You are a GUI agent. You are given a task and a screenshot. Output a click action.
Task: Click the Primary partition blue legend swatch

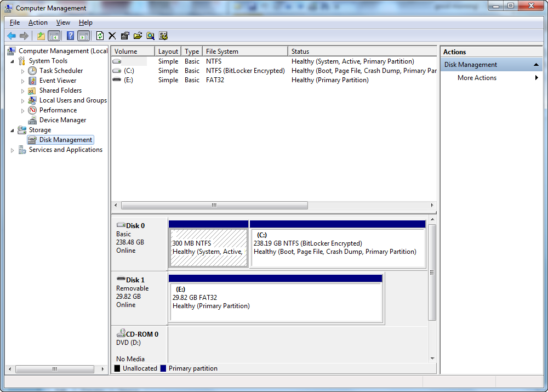click(x=163, y=368)
